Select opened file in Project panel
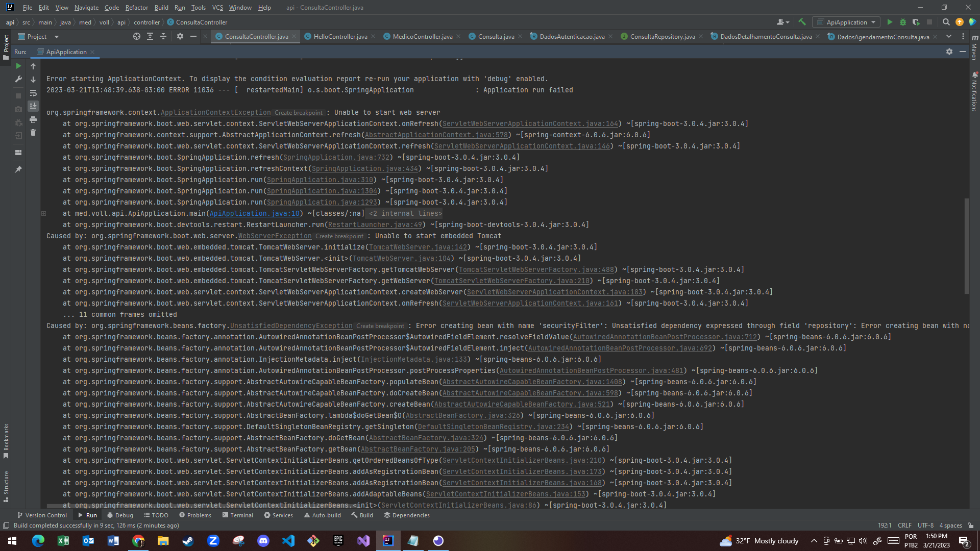 136,36
